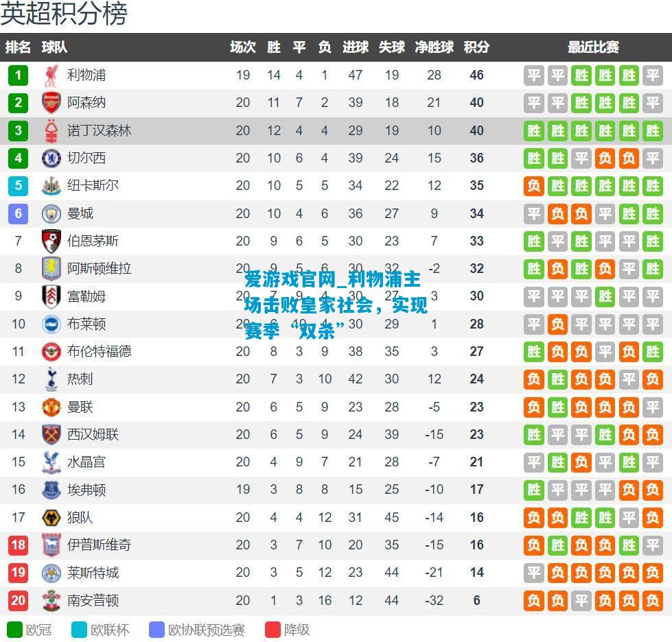672x642 pixels.
Task: Click the Chelsea club crest icon
Action: [x=51, y=158]
